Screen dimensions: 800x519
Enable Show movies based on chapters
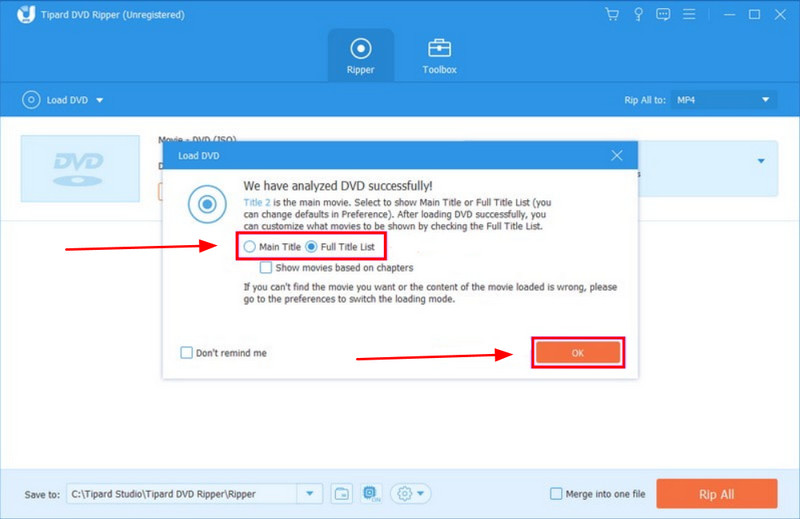266,268
